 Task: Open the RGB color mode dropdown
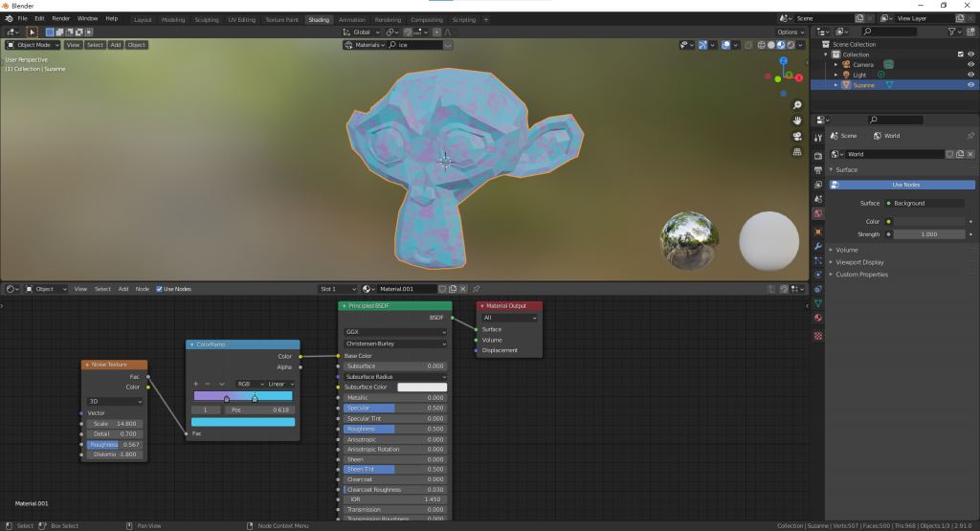pos(250,384)
